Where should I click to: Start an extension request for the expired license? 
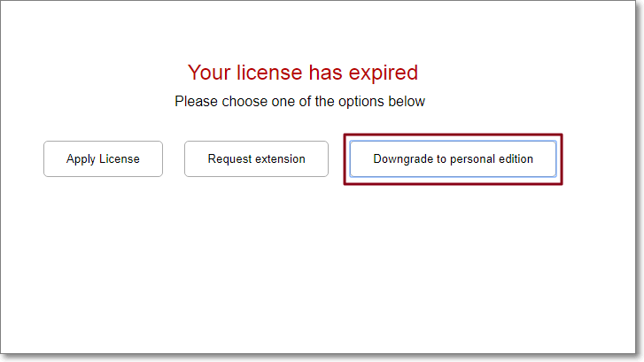[256, 159]
